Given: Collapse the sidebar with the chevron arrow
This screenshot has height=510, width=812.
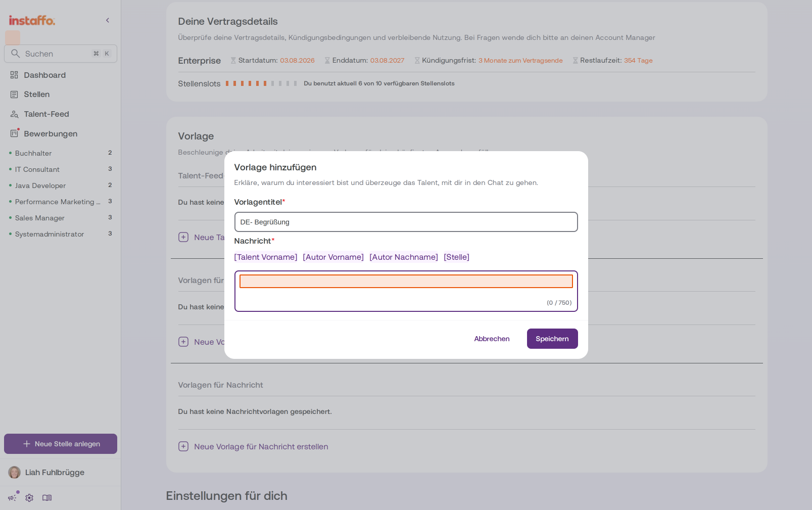Looking at the screenshot, I should coord(107,20).
